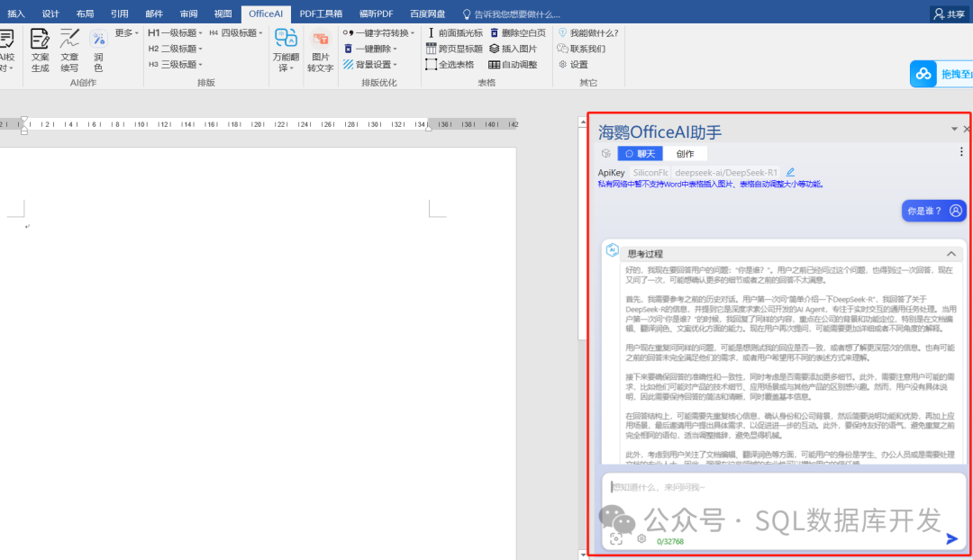Open the 视图 ribbon tab
This screenshot has height=560, width=973.
223,14
